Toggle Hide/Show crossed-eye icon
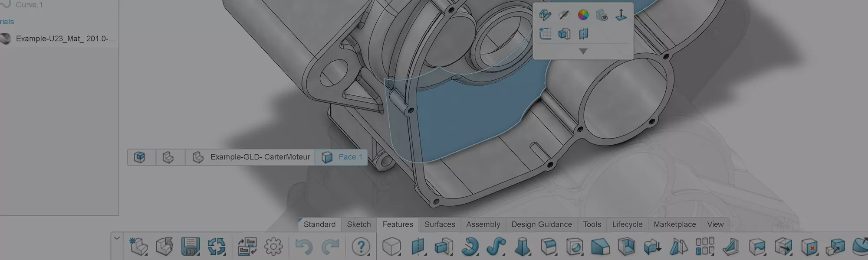This screenshot has width=868, height=260. pyautogui.click(x=564, y=15)
